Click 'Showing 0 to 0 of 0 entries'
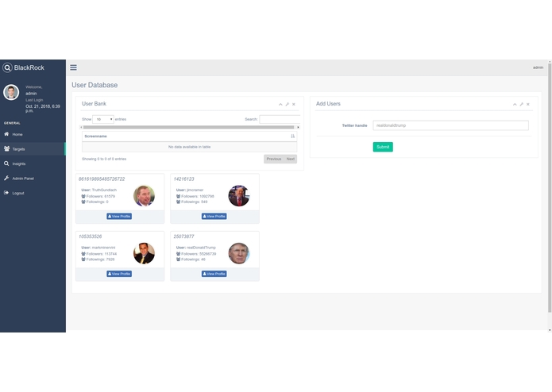This screenshot has height=392, width=552. 104,159
